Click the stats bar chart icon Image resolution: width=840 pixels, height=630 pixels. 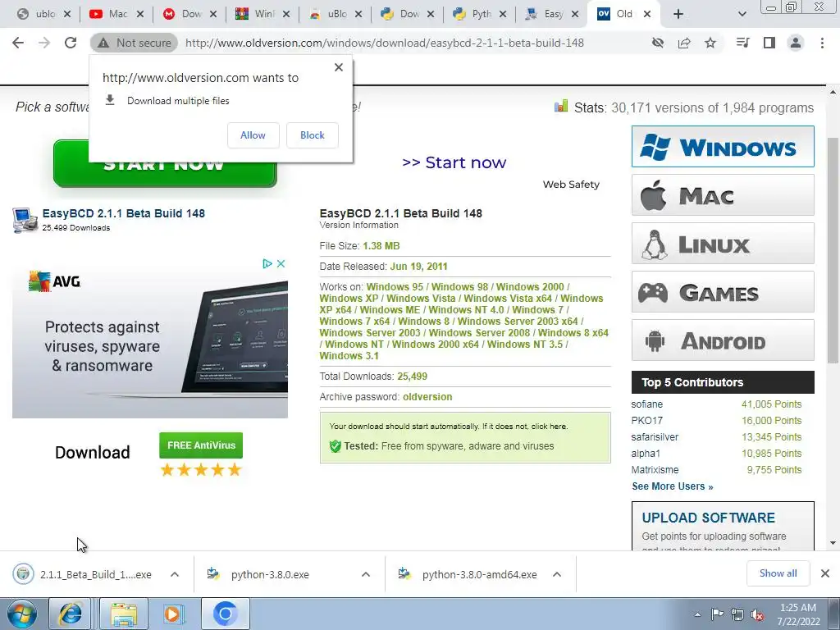[x=561, y=106]
